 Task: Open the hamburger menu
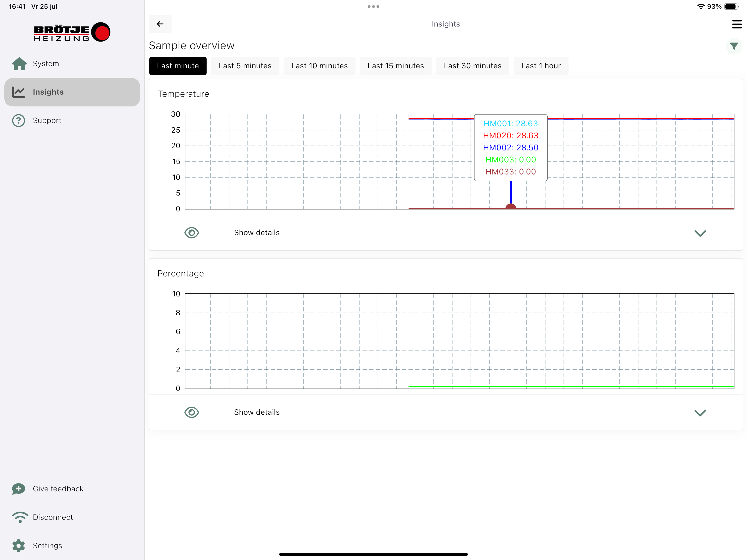point(737,24)
